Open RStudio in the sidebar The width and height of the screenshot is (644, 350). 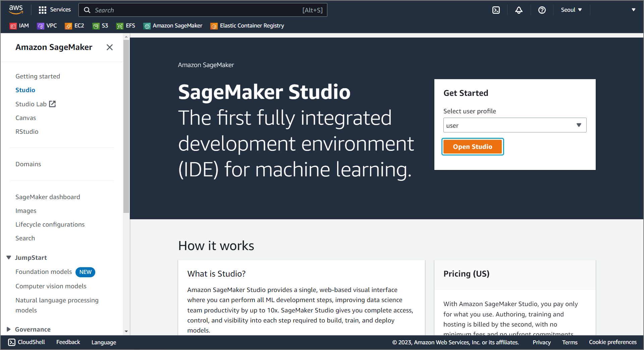27,131
